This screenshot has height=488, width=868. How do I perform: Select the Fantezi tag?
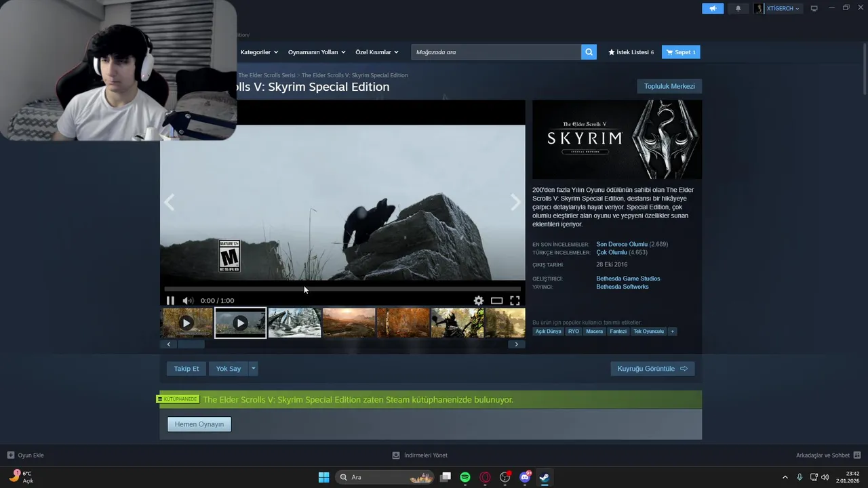coord(618,331)
